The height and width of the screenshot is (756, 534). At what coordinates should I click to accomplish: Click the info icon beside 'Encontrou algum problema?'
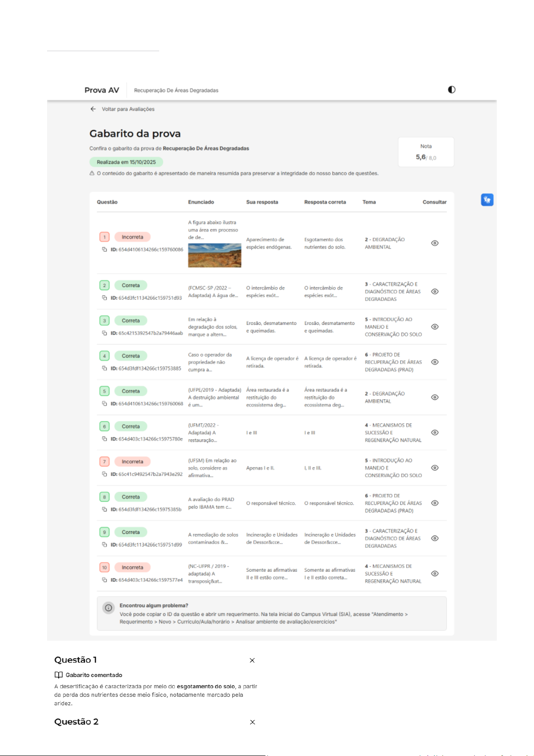pos(109,608)
